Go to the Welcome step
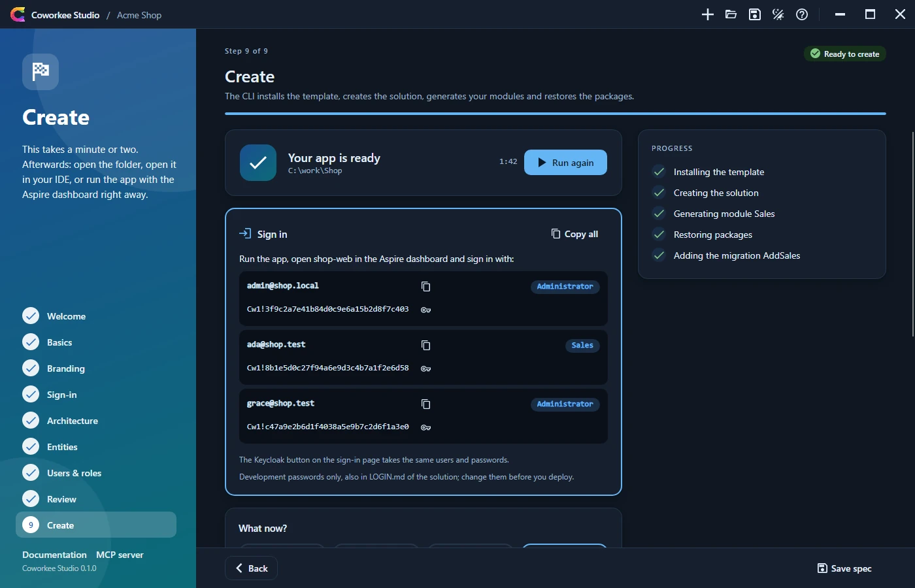 tap(96, 316)
